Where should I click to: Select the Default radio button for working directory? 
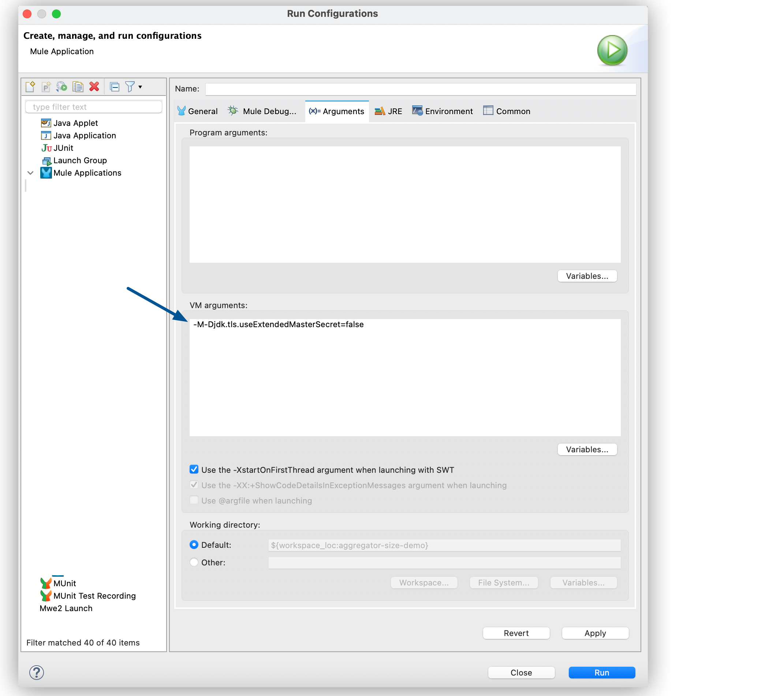194,545
